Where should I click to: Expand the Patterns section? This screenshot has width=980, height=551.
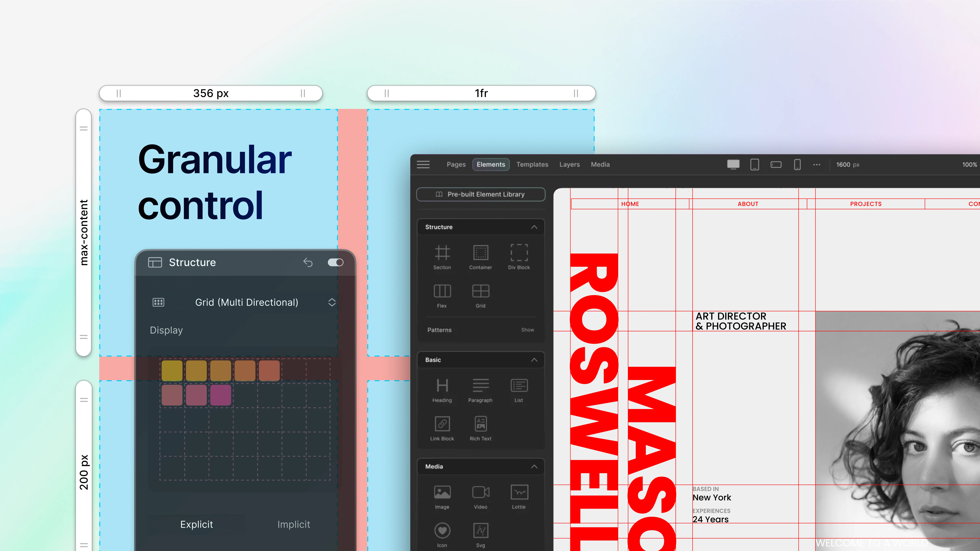[528, 330]
